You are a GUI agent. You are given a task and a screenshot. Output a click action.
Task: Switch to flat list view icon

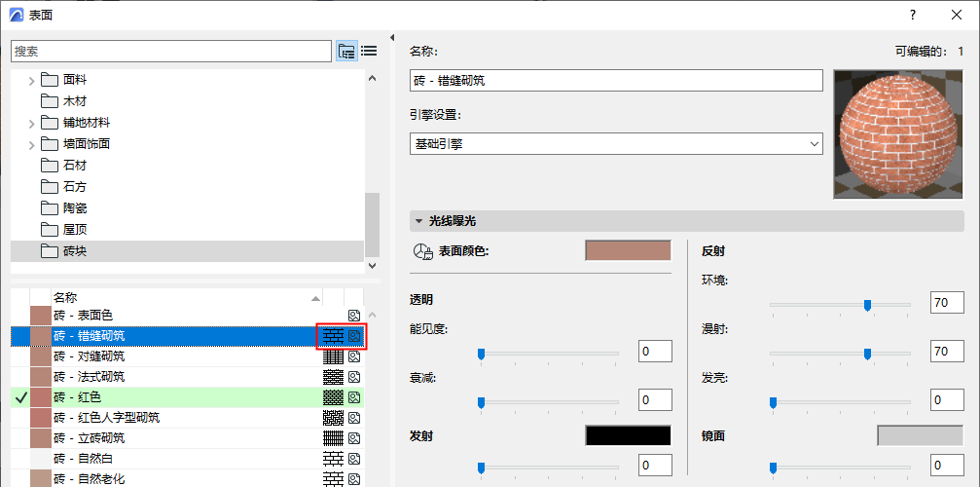click(370, 52)
